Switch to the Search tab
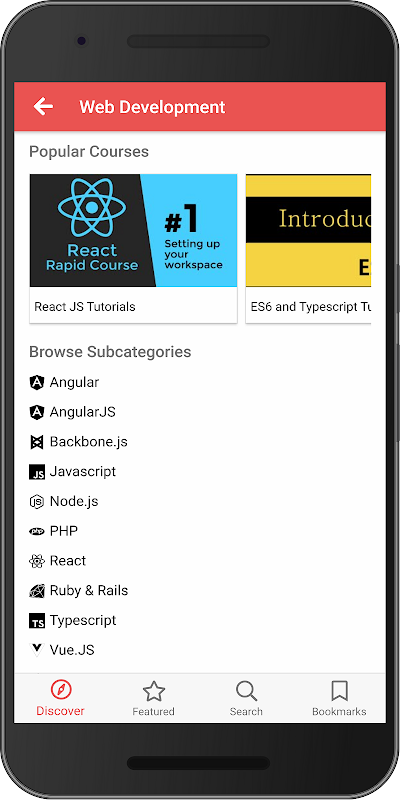 click(246, 698)
